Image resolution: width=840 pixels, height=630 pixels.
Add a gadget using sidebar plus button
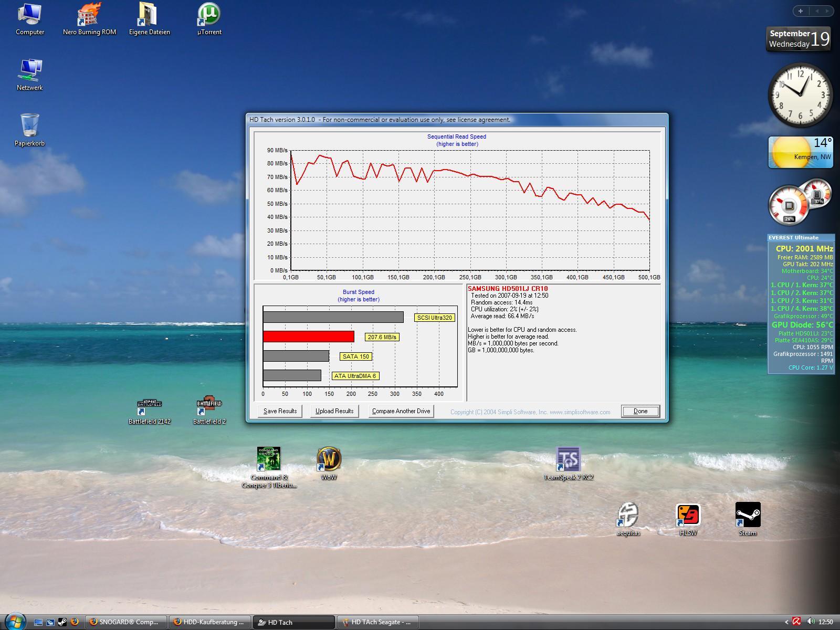[801, 10]
